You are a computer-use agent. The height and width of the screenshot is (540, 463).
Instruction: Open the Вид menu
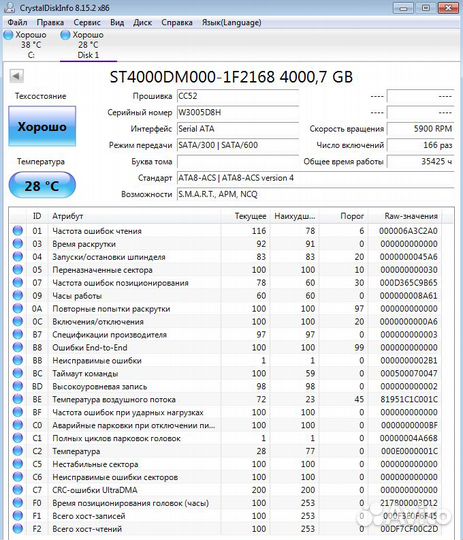pyautogui.click(x=117, y=22)
